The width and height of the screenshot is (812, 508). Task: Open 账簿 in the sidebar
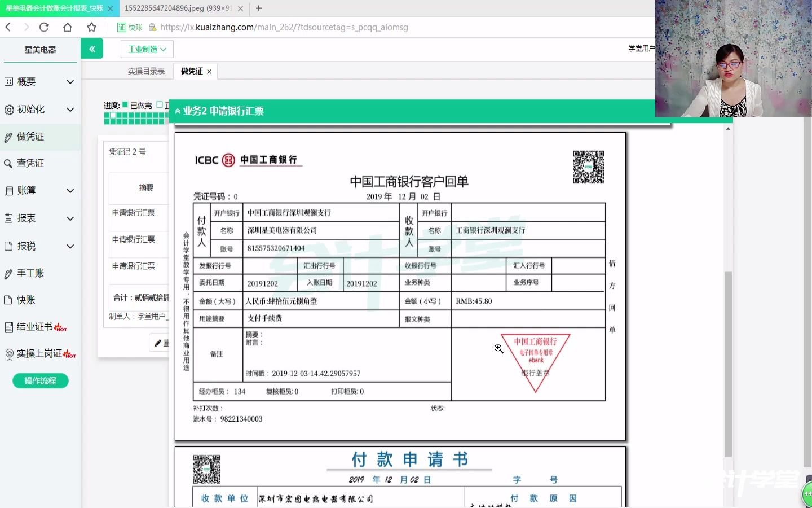point(27,191)
